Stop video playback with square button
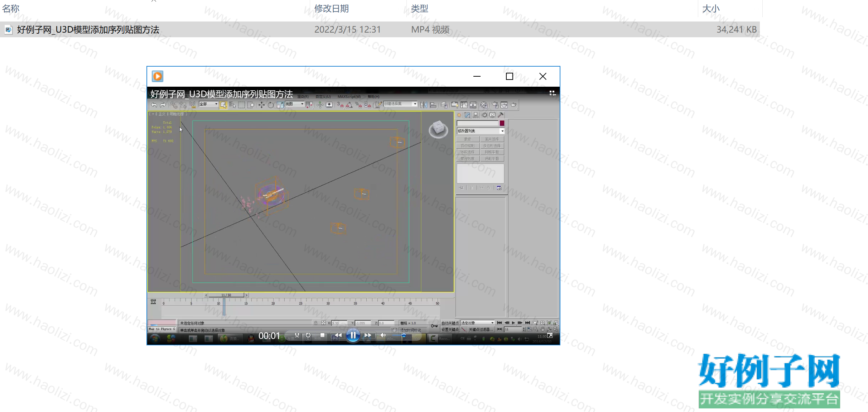Viewport: 868px width, 412px height. (x=322, y=336)
